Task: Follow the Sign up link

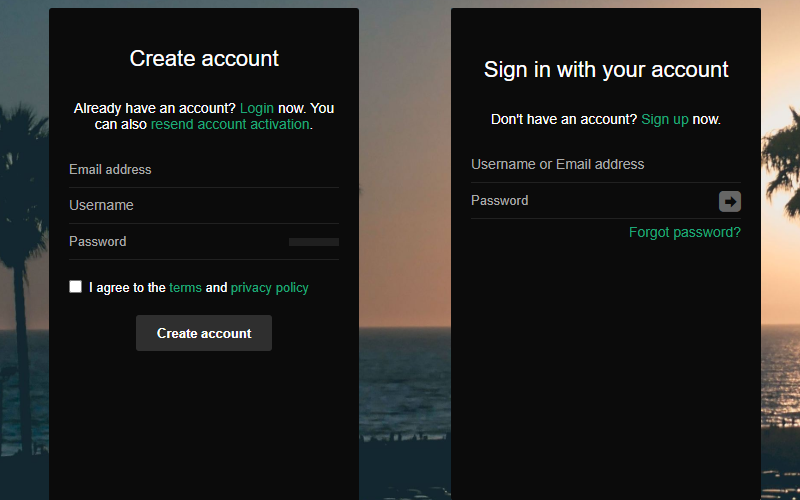Action: tap(665, 119)
